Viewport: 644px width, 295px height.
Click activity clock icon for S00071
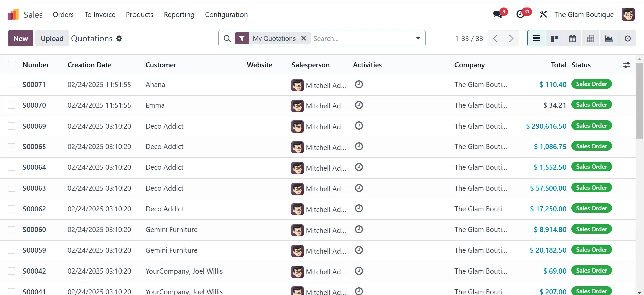359,84
